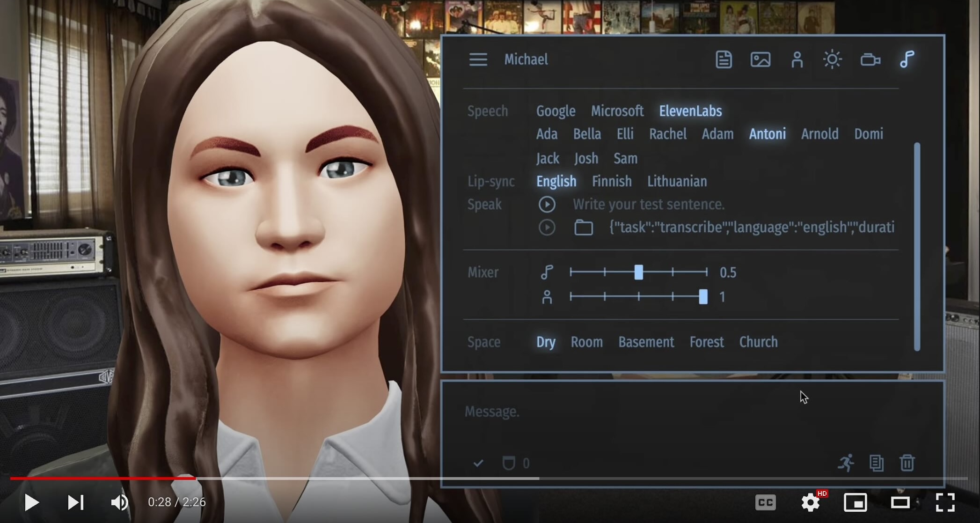Enter fullscreen video mode
Viewport: 980px width, 523px height.
click(x=944, y=502)
